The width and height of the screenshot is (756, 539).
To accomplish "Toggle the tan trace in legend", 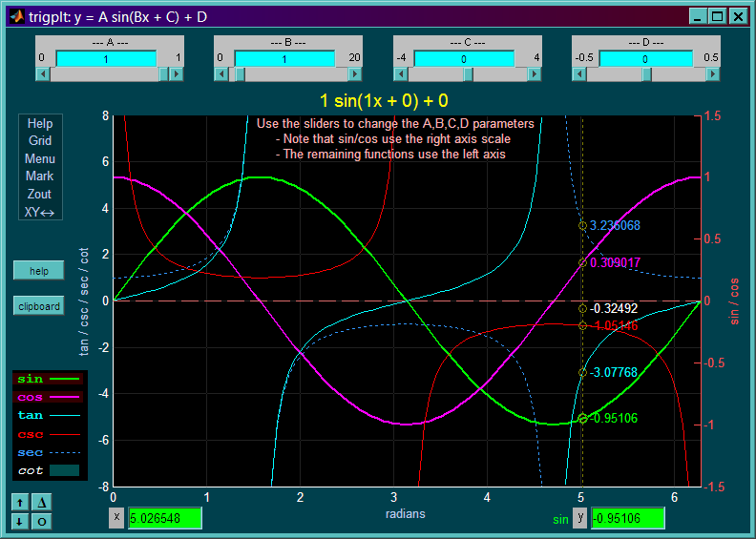I will click(x=49, y=415).
